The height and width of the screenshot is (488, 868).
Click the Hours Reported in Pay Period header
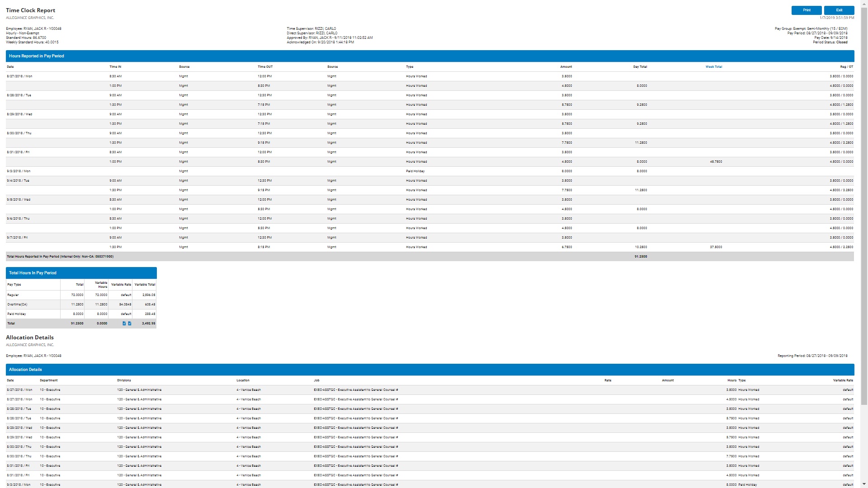click(37, 56)
